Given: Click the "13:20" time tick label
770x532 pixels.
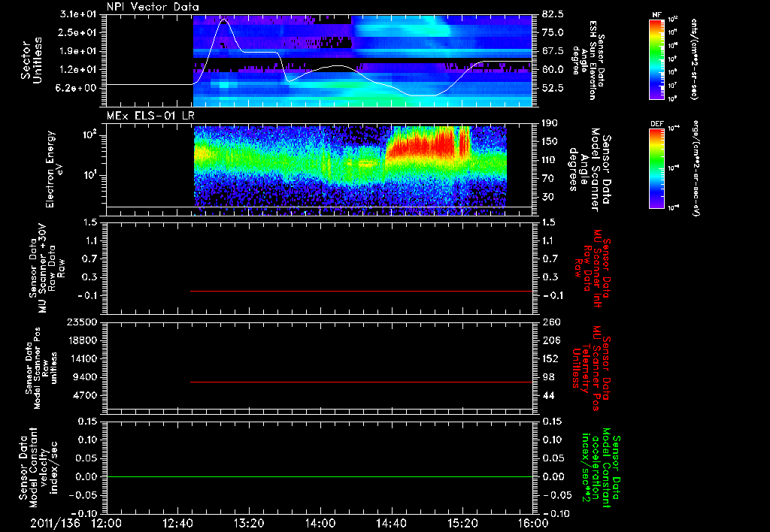Looking at the screenshot, I should click(249, 523).
